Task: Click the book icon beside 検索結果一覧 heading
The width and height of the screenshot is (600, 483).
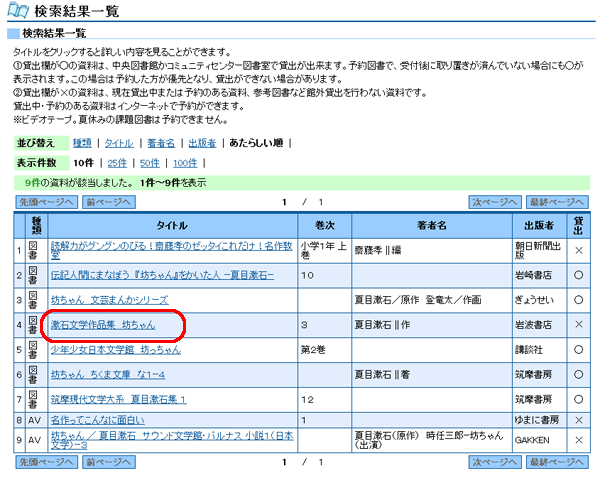Action: [x=18, y=10]
